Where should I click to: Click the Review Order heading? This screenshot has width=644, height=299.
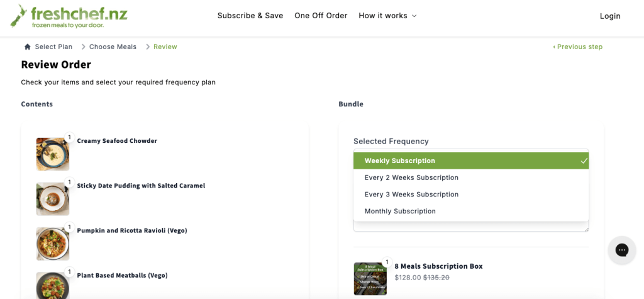(56, 65)
